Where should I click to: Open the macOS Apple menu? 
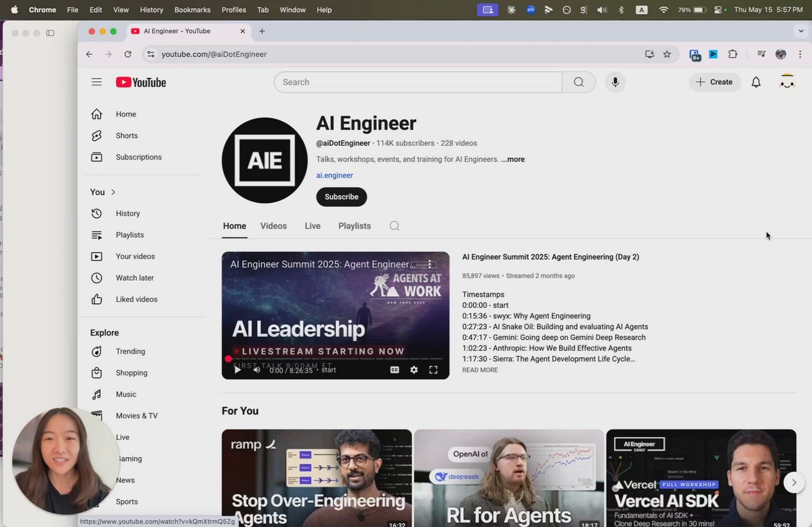pos(14,10)
